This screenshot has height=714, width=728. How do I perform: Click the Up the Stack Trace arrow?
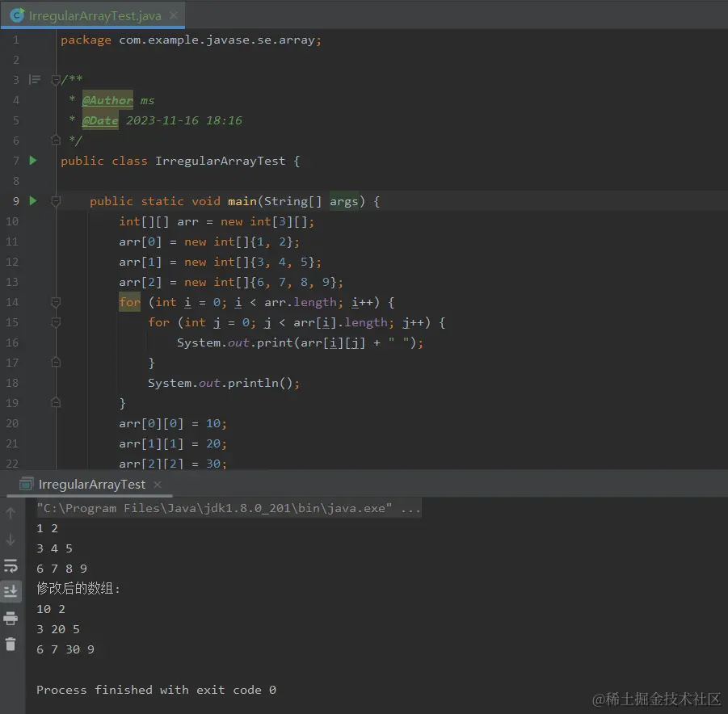[11, 513]
